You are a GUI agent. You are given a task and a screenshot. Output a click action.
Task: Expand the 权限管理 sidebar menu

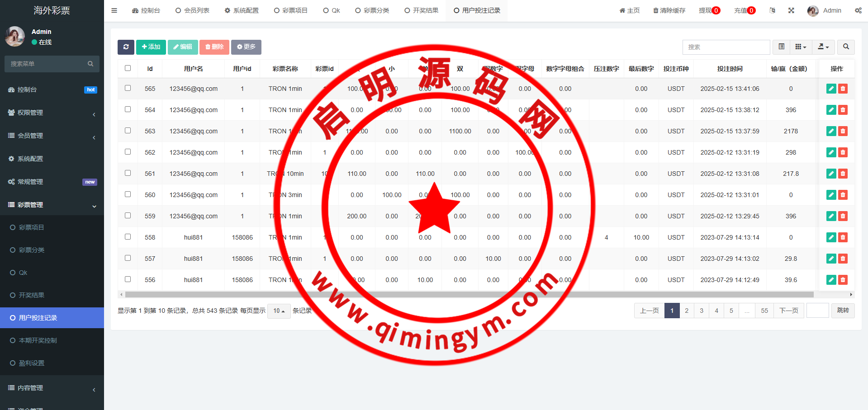(52, 113)
